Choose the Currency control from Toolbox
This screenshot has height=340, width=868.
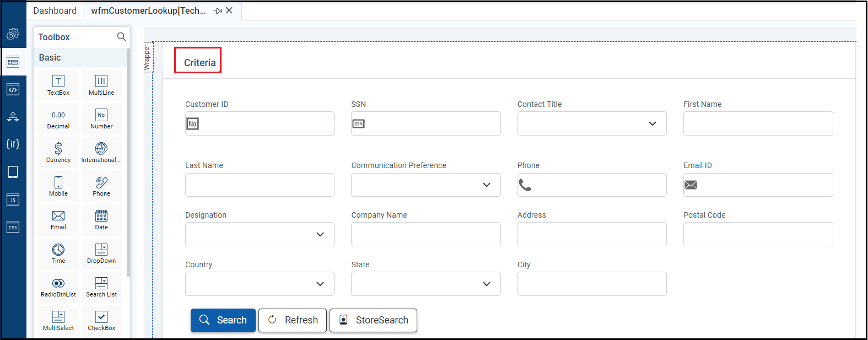pyautogui.click(x=58, y=152)
